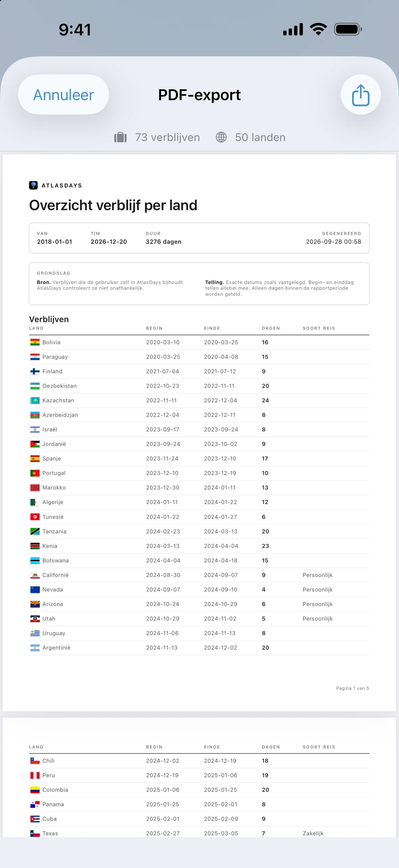The image size is (399, 868).
Task: Tap the Jordanië flag icon
Action: click(x=35, y=444)
